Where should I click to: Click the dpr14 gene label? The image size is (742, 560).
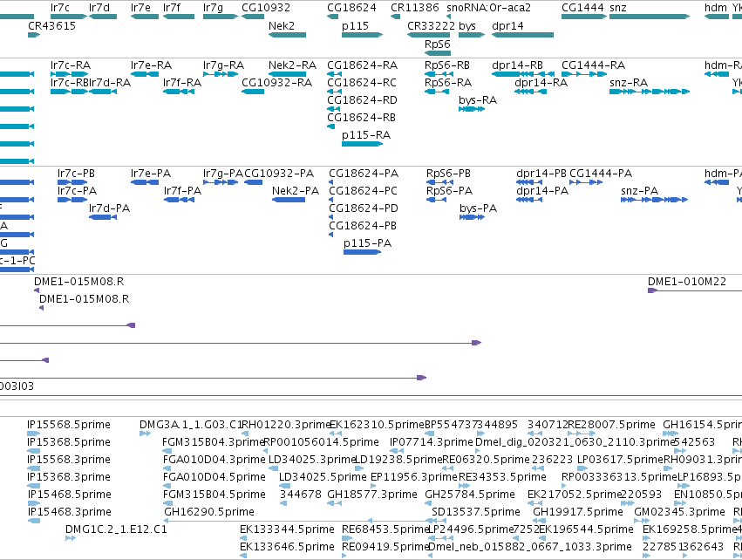pyautogui.click(x=507, y=26)
